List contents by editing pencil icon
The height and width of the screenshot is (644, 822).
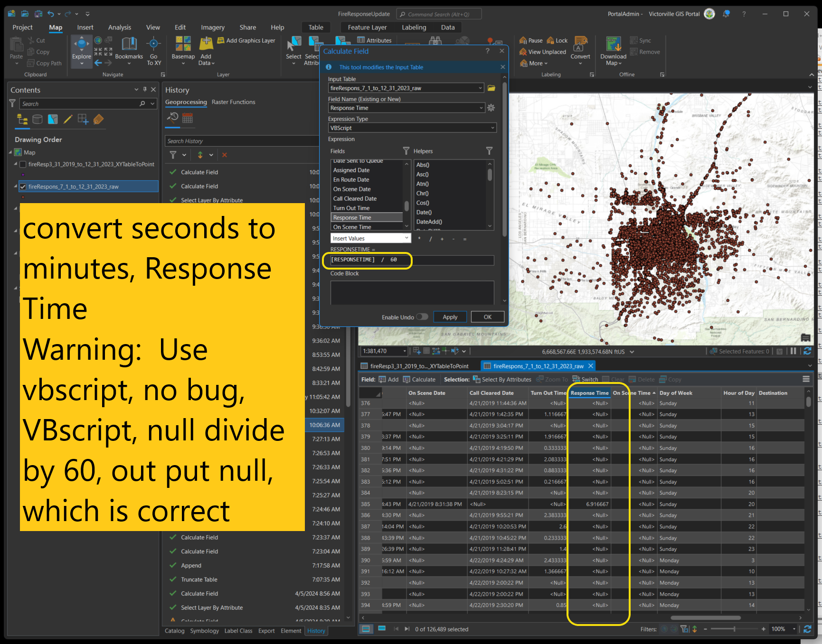coord(68,119)
